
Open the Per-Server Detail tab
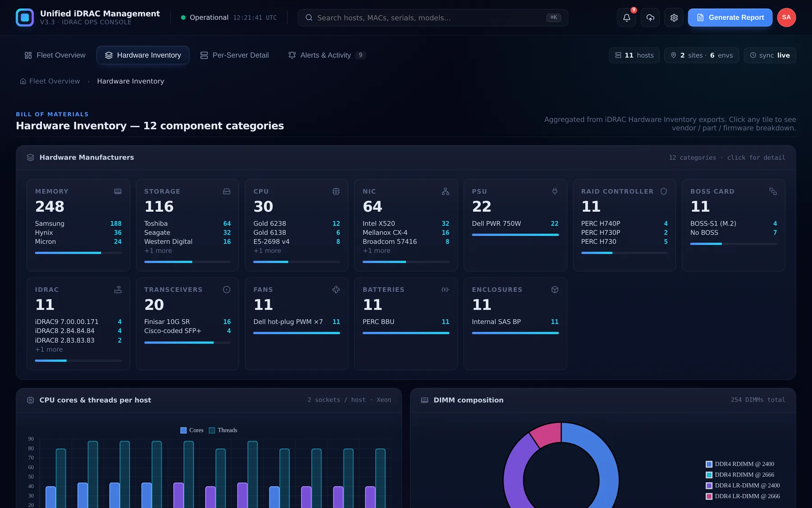tap(235, 55)
